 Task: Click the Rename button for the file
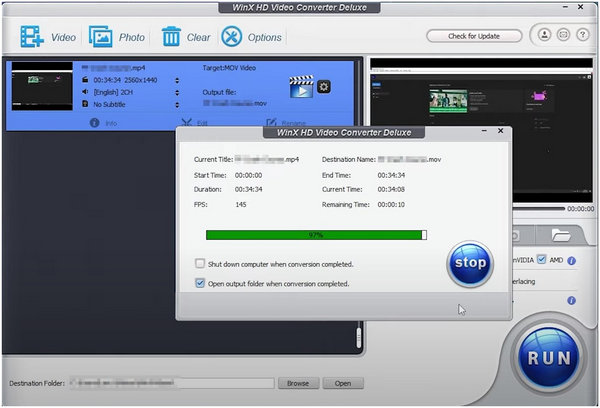(x=285, y=123)
